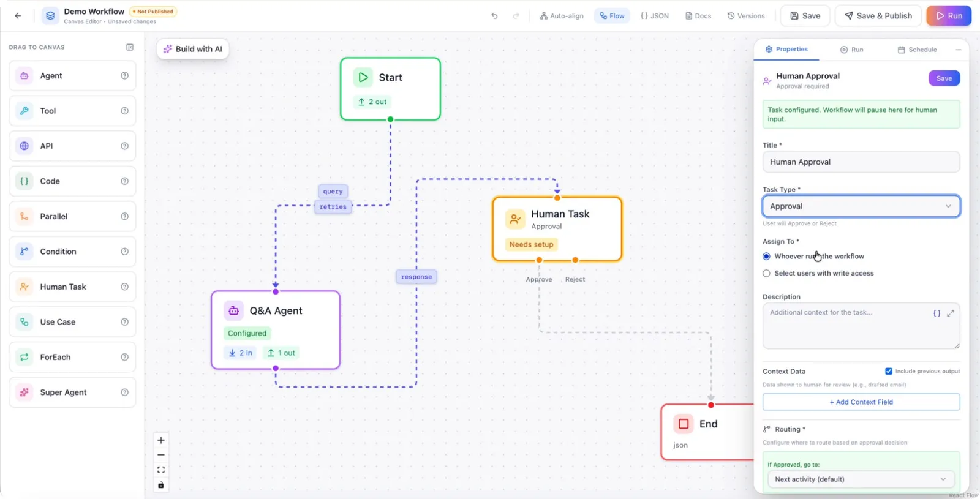The image size is (980, 499).
Task: Save the Human Approval properties
Action: [944, 78]
